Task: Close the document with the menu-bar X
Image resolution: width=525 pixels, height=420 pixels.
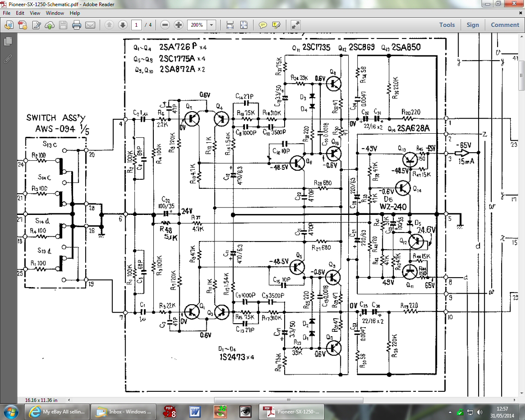Action: click(521, 13)
